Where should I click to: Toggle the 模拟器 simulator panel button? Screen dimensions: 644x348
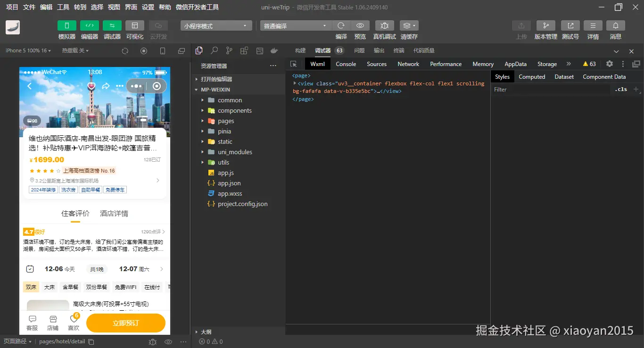pyautogui.click(x=67, y=25)
